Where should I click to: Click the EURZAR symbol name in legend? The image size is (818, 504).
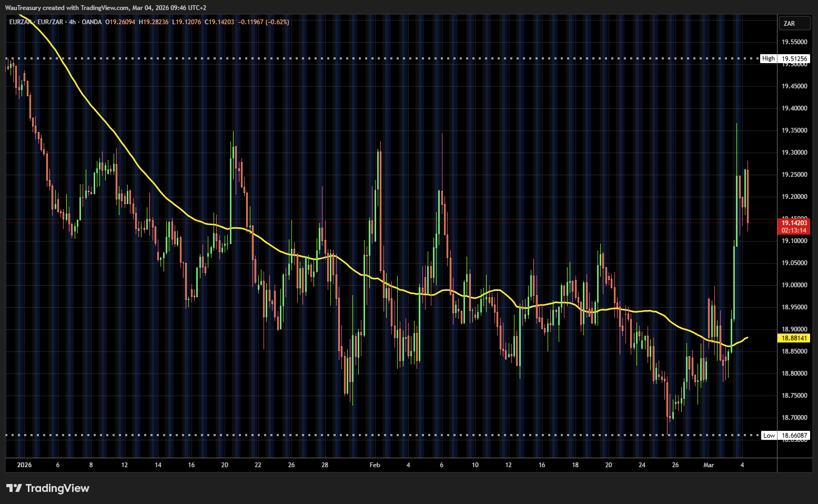click(20, 22)
